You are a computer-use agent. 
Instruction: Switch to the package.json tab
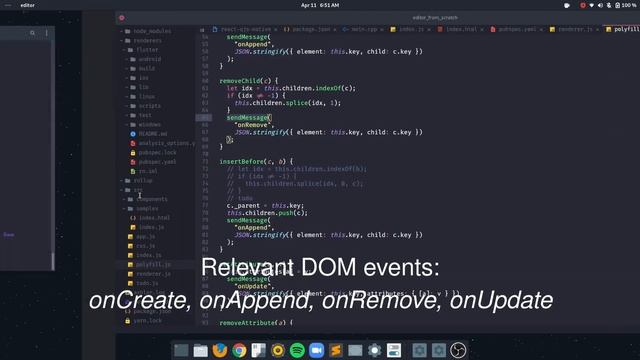[311, 29]
